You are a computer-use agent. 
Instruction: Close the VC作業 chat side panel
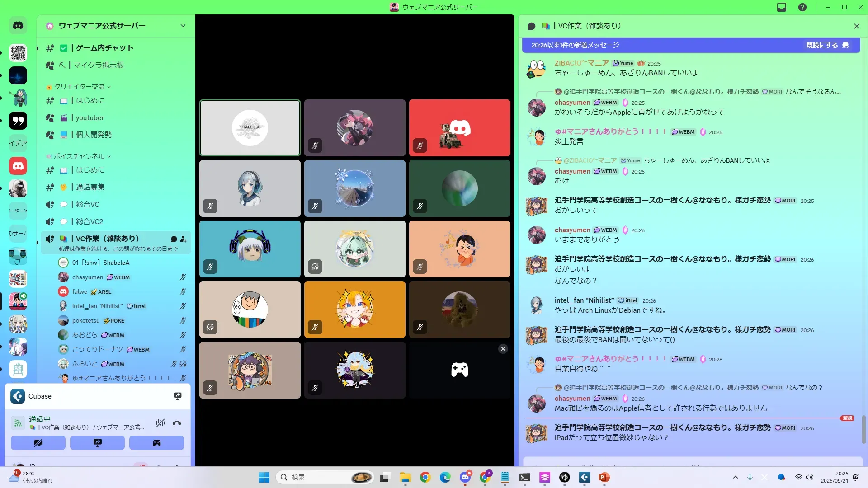click(856, 26)
